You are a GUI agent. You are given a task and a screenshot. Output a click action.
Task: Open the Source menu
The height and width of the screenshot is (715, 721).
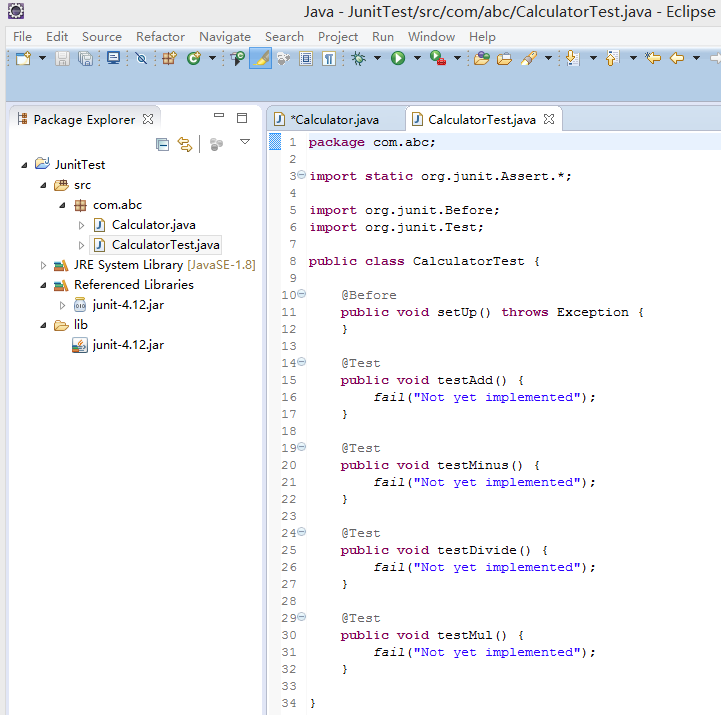(102, 36)
